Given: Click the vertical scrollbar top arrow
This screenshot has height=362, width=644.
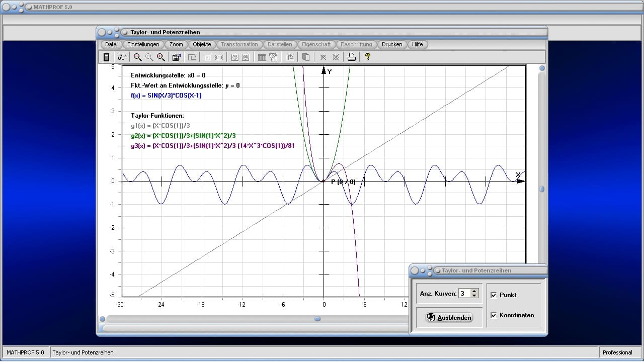Looking at the screenshot, I should click(x=542, y=68).
